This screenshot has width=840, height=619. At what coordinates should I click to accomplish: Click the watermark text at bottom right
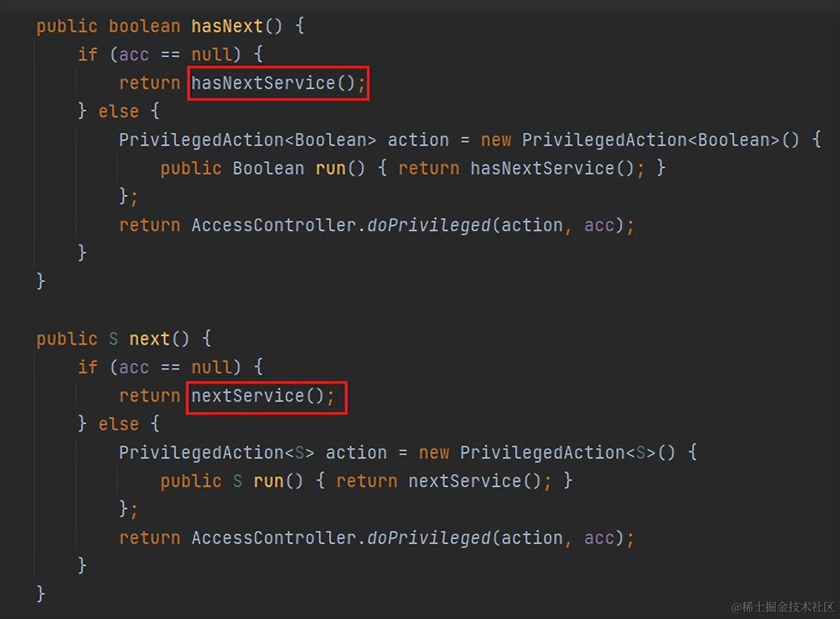782,607
